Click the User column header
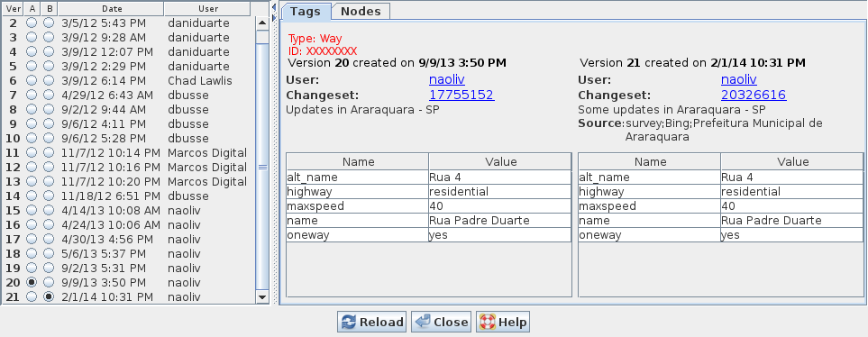 [x=207, y=8]
